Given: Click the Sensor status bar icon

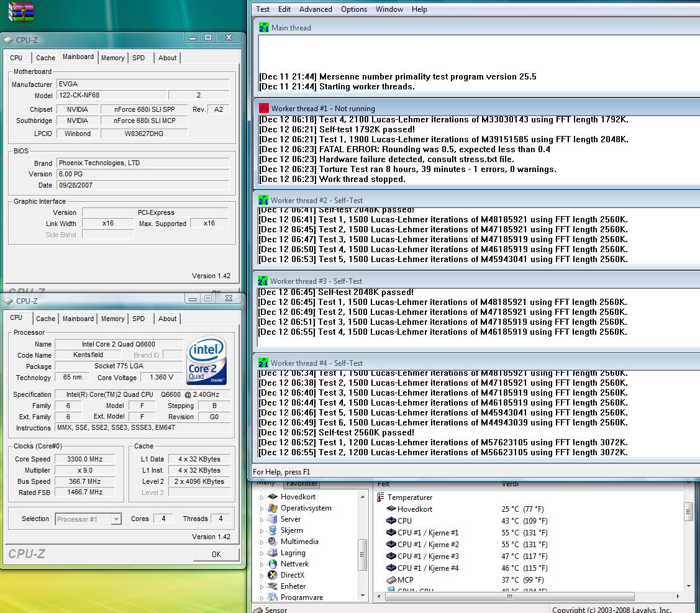Looking at the screenshot, I should [258, 609].
